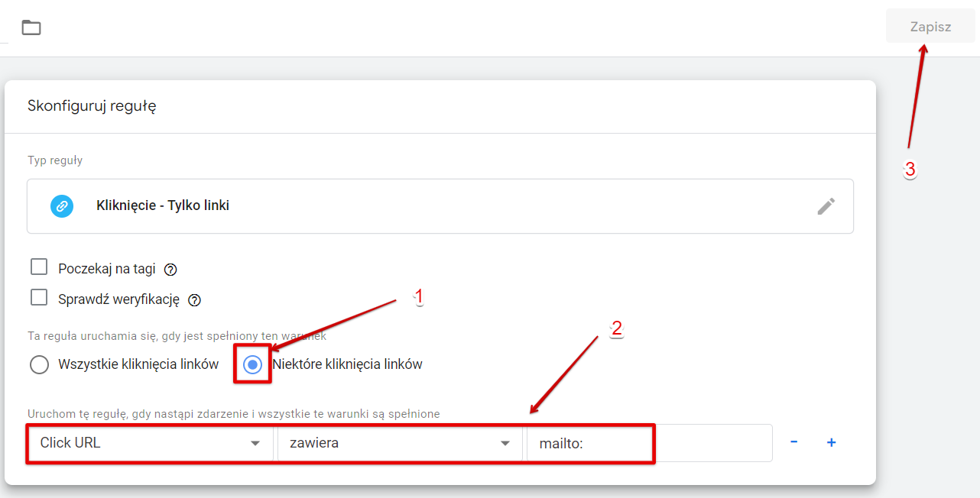Open the folder icon at top left
The height and width of the screenshot is (498, 980).
coord(31,28)
